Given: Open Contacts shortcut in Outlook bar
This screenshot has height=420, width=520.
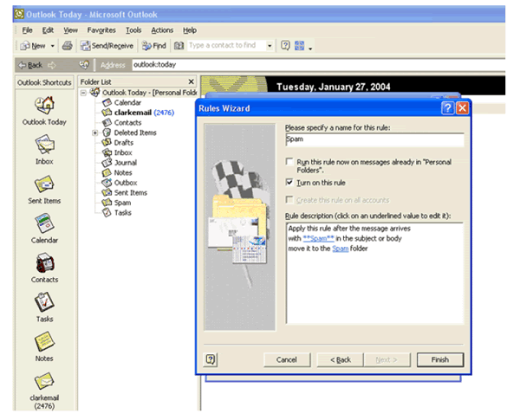Looking at the screenshot, I should (x=44, y=263).
